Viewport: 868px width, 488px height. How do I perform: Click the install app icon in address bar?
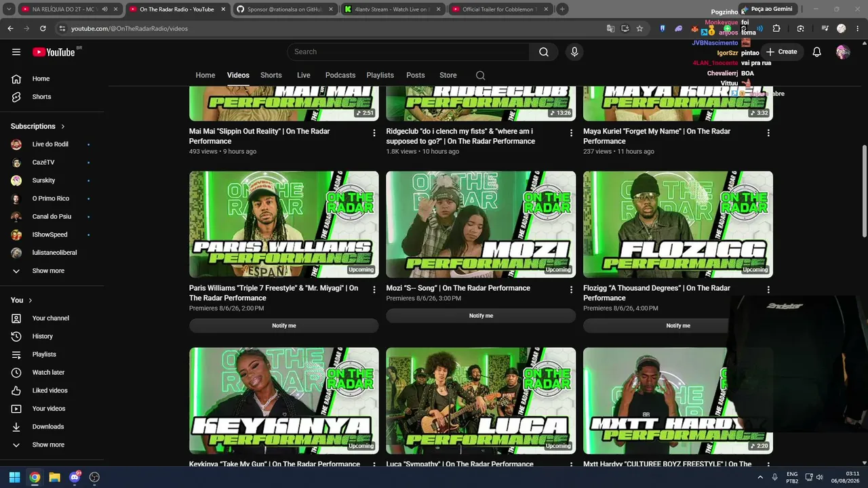tap(625, 28)
